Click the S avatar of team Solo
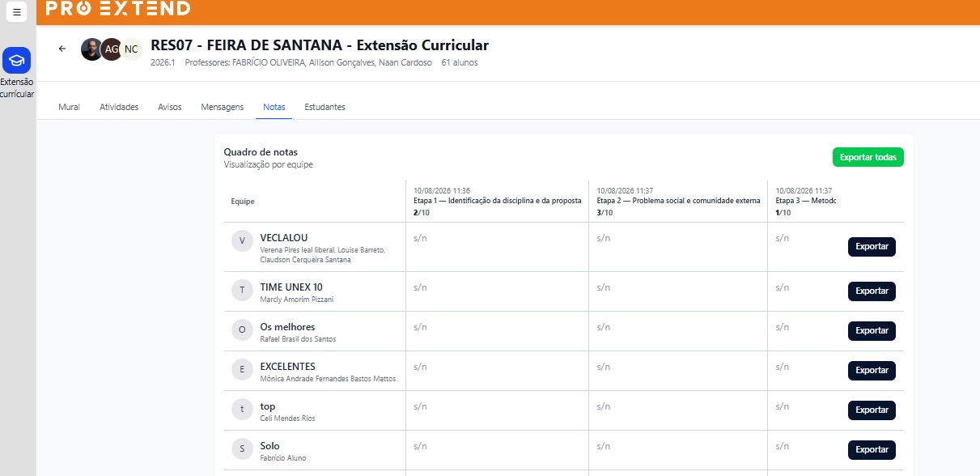 (x=242, y=448)
